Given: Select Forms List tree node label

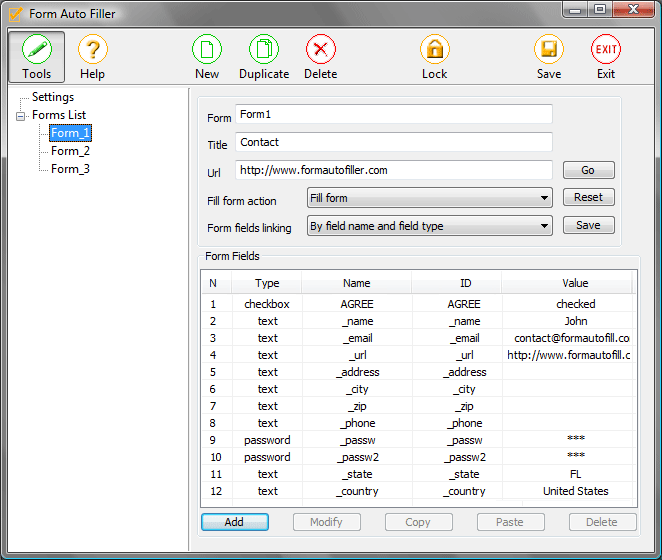Looking at the screenshot, I should (x=59, y=115).
